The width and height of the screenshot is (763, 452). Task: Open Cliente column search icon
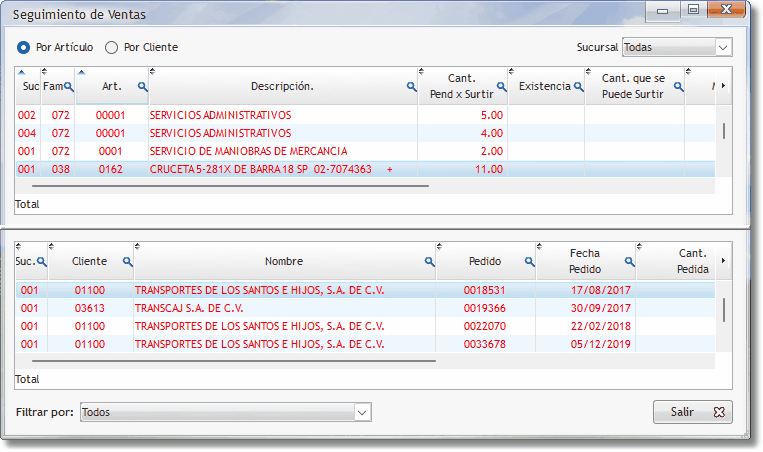pos(127,262)
